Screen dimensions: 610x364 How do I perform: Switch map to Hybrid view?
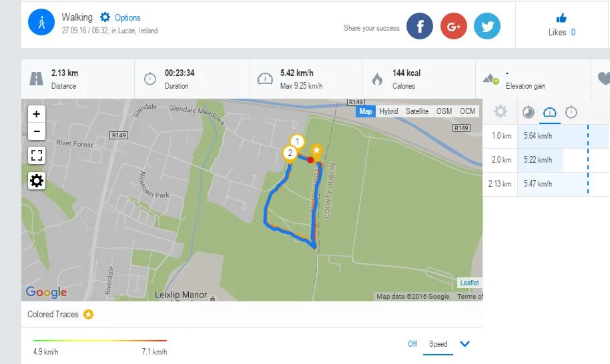point(388,111)
